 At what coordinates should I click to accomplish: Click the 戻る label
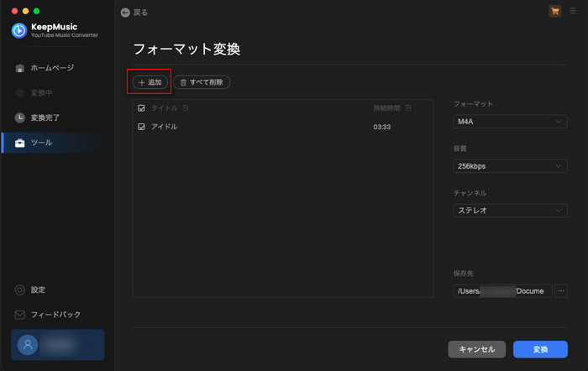140,13
